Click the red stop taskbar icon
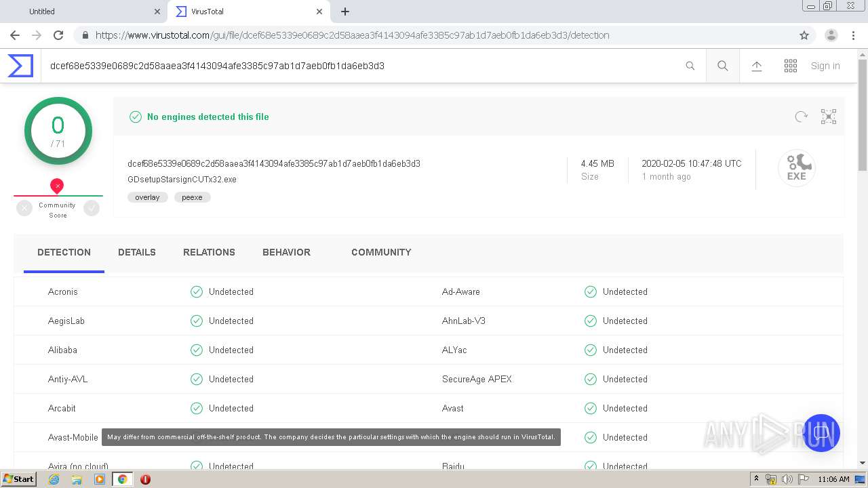This screenshot has width=868, height=488. coord(145,479)
